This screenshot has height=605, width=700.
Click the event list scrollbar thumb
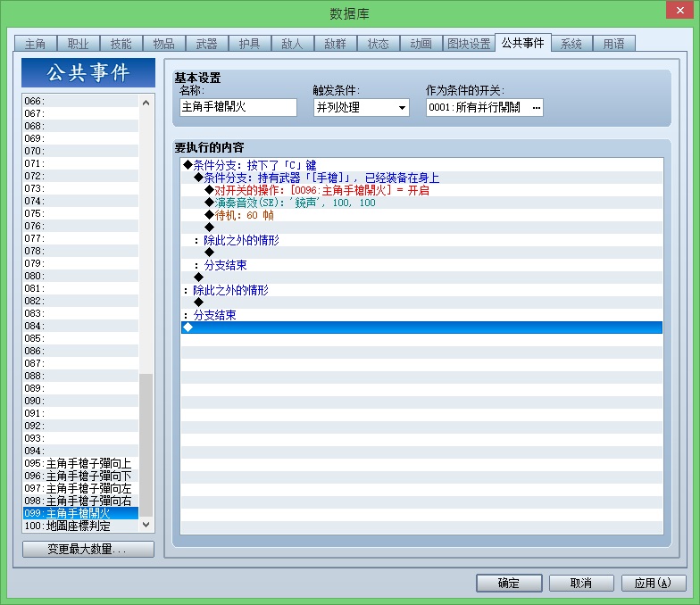[146, 444]
